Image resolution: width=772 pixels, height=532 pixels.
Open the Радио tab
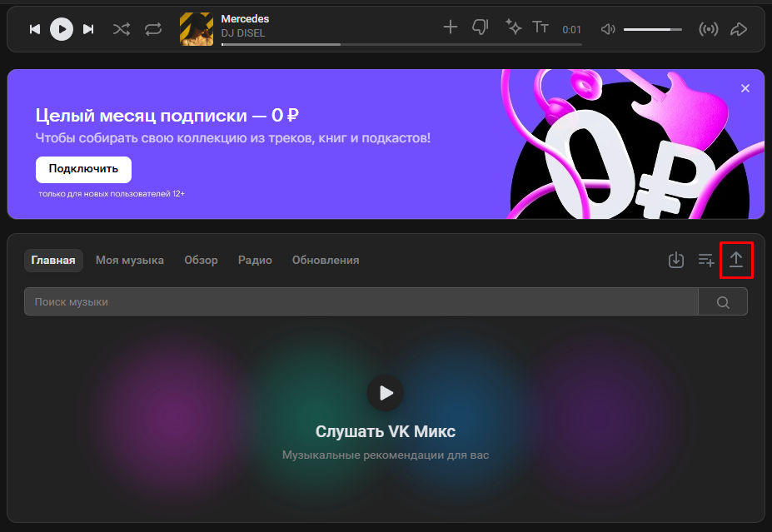click(255, 260)
